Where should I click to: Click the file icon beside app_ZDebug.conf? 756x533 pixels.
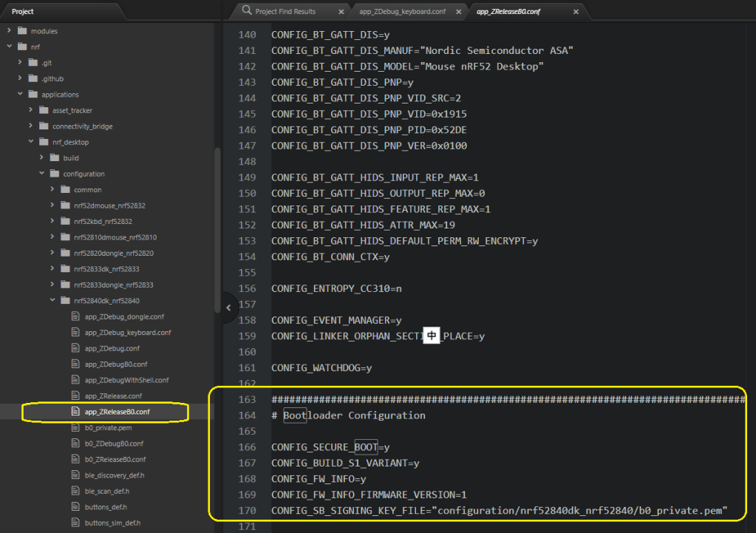point(75,348)
